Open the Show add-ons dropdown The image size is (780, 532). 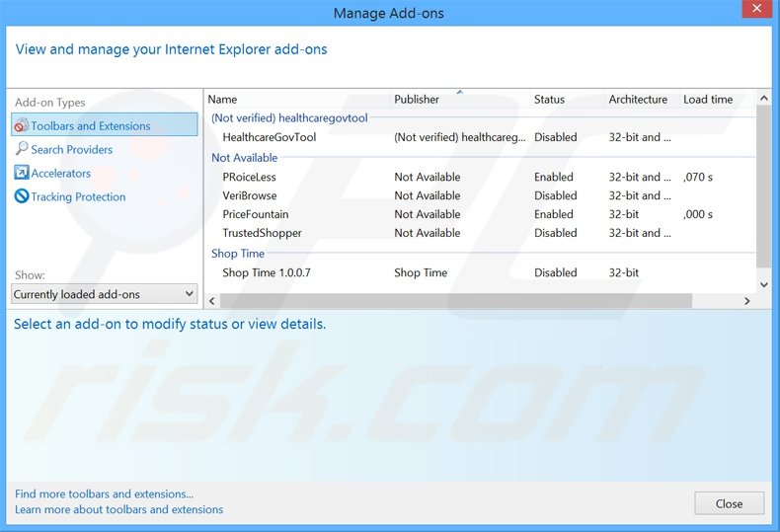(105, 294)
